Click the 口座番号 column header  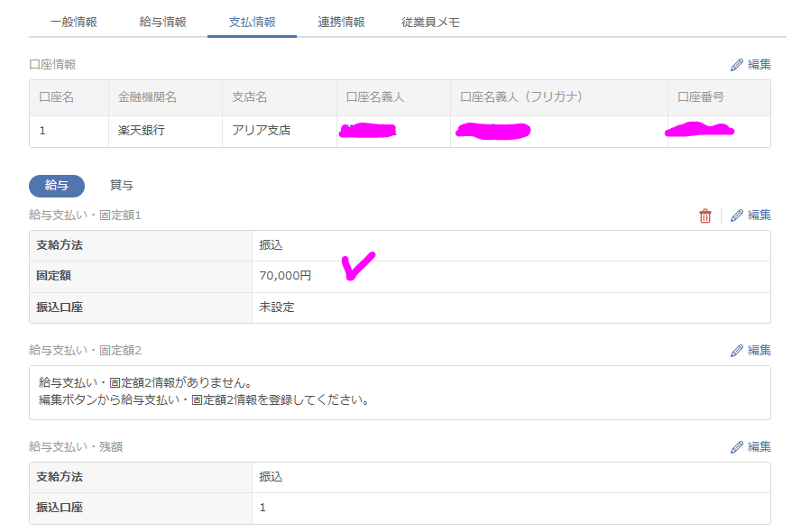(700, 97)
